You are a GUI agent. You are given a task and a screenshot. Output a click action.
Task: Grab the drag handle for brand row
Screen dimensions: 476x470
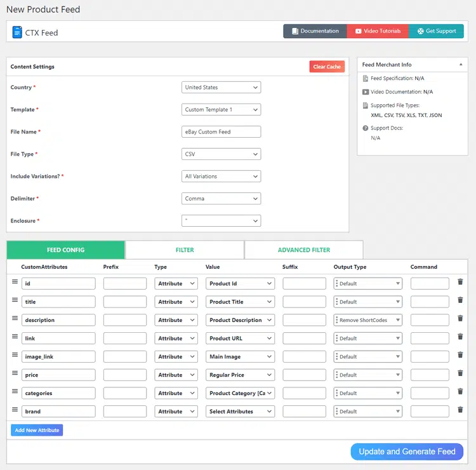(x=15, y=409)
